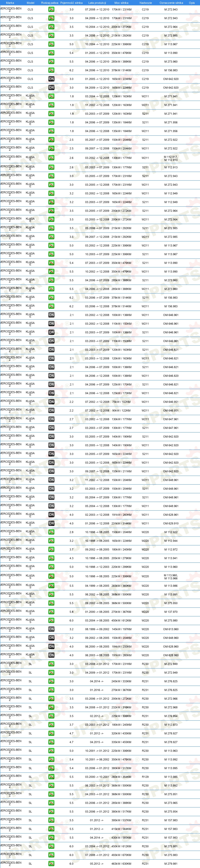Click the Marka column header
The width and height of the screenshot is (200, 868).
click(10, 3)
